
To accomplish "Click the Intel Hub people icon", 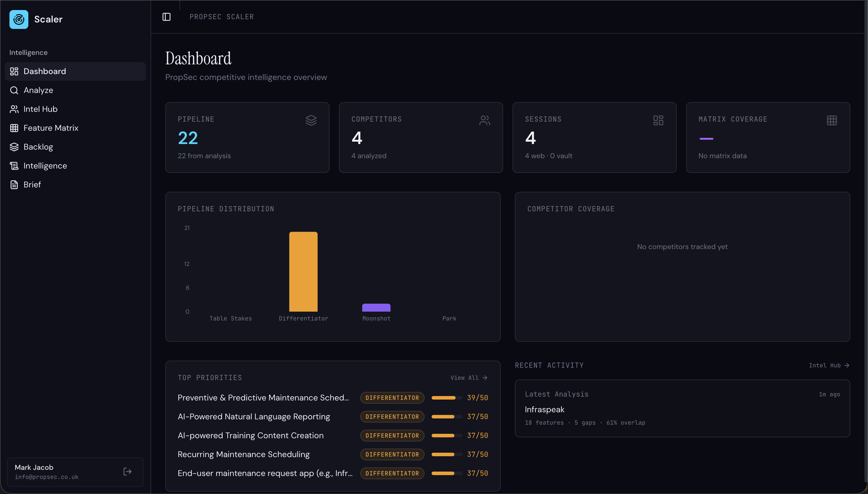I will click(x=14, y=109).
